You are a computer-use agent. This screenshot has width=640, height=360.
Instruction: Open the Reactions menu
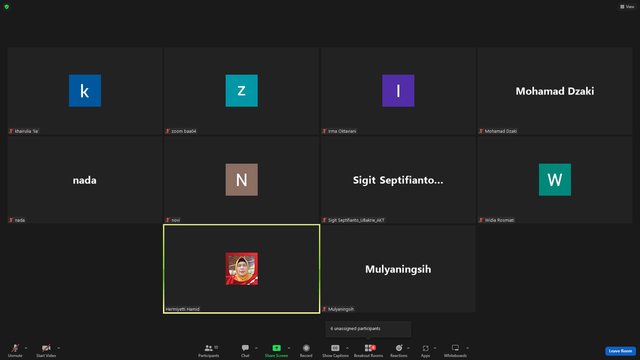(x=399, y=350)
